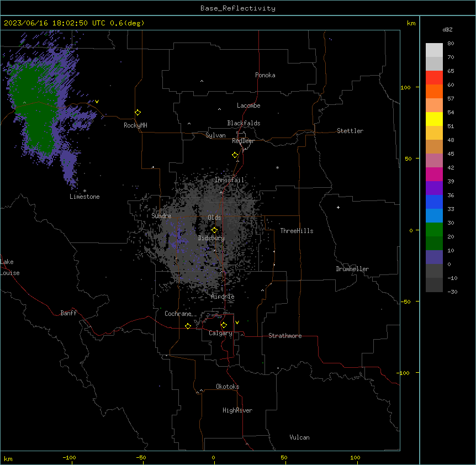
Task: Click the Okotoks label
Action: [228, 387]
